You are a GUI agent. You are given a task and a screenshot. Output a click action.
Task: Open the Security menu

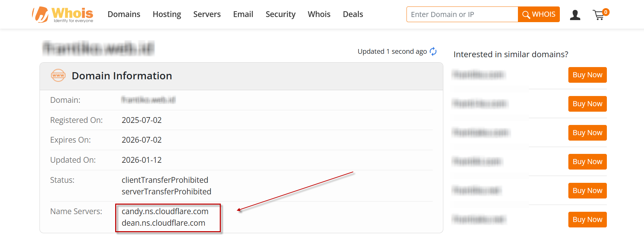pyautogui.click(x=280, y=14)
